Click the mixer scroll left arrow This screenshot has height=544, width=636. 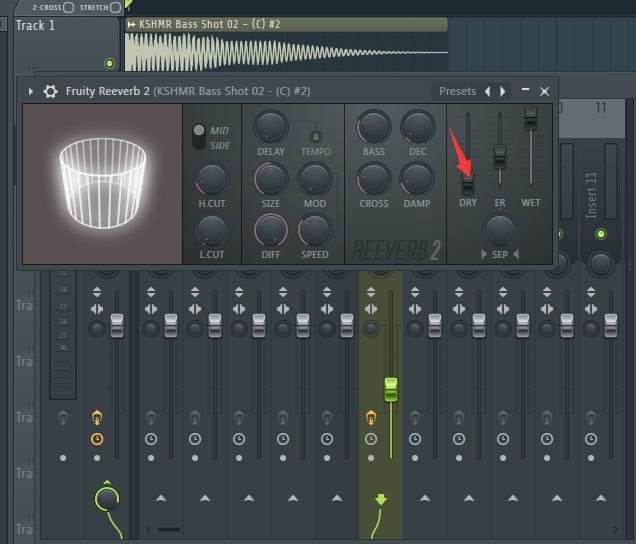[x=149, y=529]
